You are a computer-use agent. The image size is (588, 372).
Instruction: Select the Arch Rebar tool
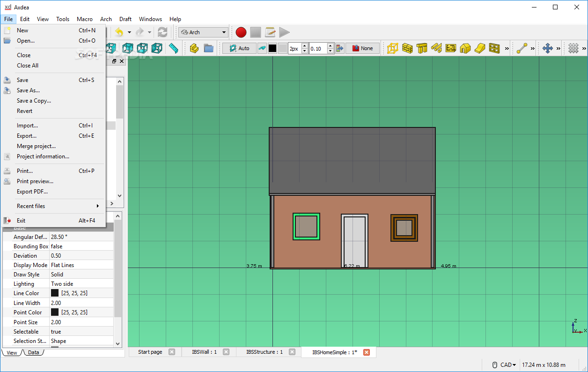[437, 48]
